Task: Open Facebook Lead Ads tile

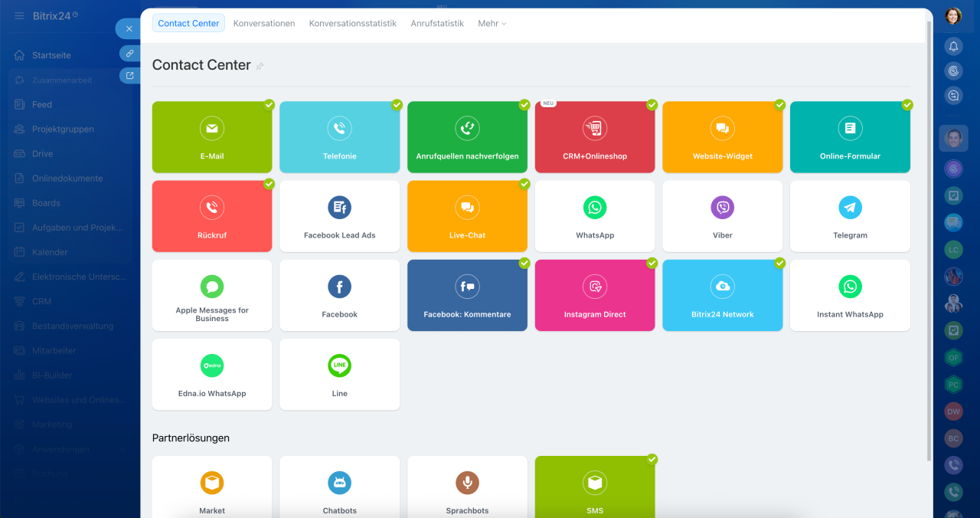Action: click(340, 216)
